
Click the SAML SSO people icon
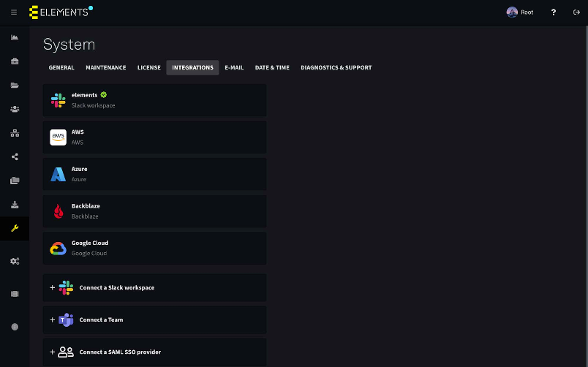coord(66,352)
